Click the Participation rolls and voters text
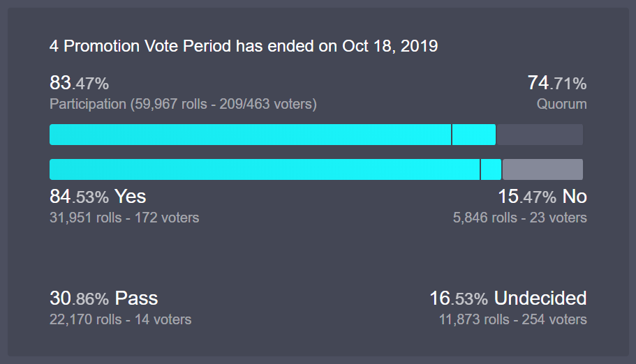The width and height of the screenshot is (636, 364). click(x=183, y=104)
